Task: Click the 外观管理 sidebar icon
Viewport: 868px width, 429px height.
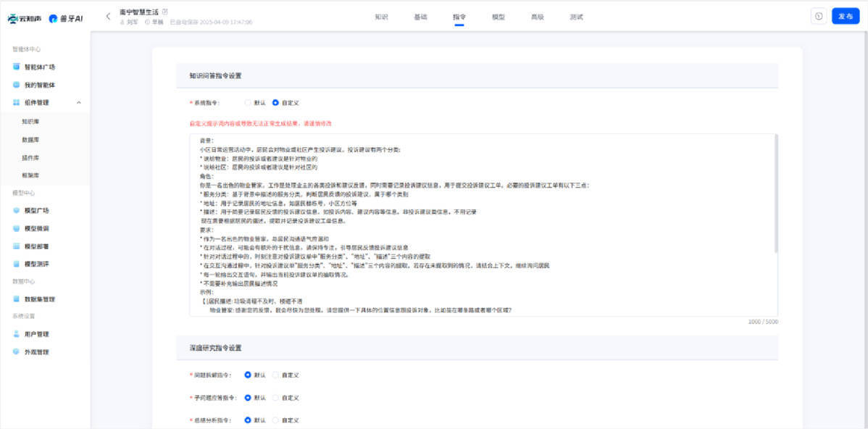Action: point(16,351)
